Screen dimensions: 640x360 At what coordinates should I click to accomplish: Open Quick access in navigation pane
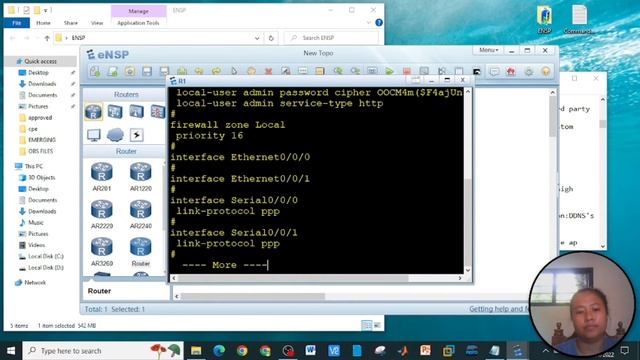[x=40, y=61]
